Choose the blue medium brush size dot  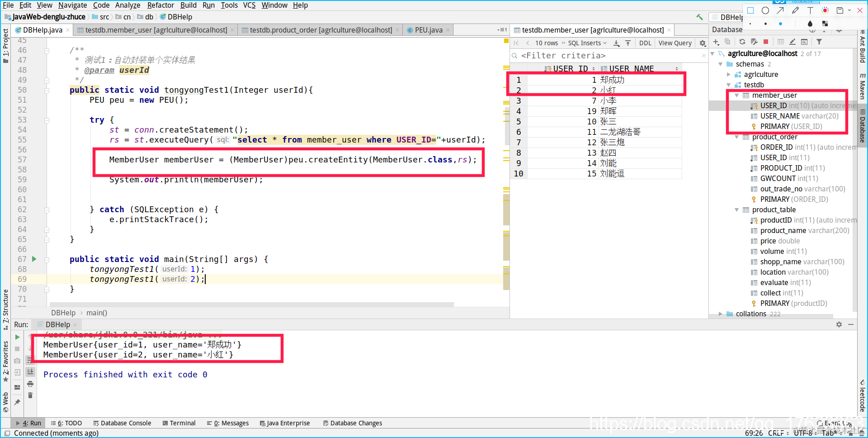780,24
